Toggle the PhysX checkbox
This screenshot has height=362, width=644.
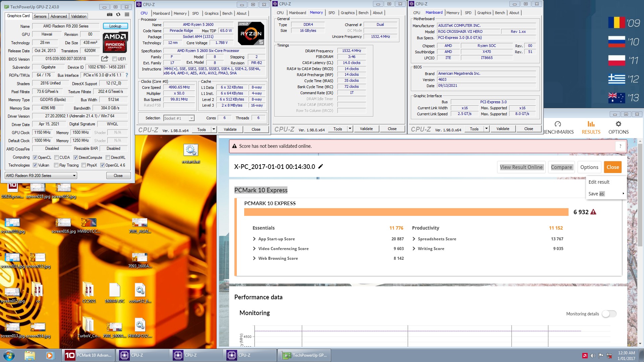point(84,165)
